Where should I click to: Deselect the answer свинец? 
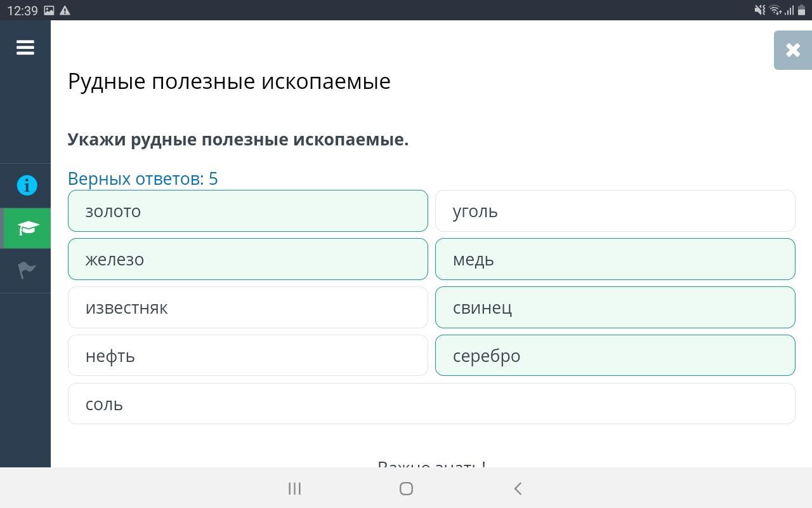tap(615, 307)
